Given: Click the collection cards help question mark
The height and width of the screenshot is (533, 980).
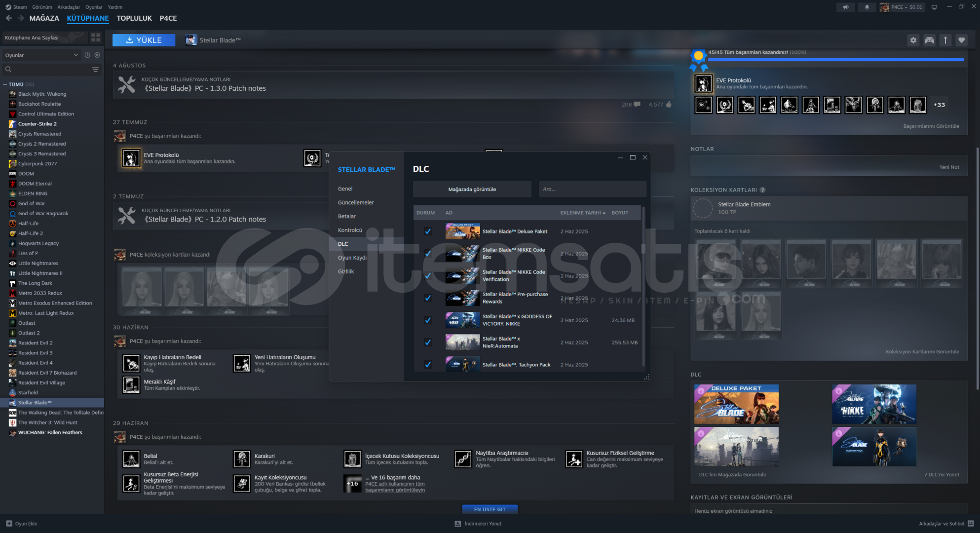Looking at the screenshot, I should pos(762,190).
